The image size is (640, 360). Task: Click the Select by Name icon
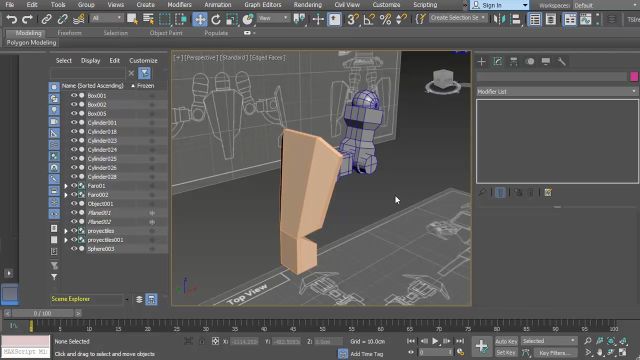coord(148,19)
